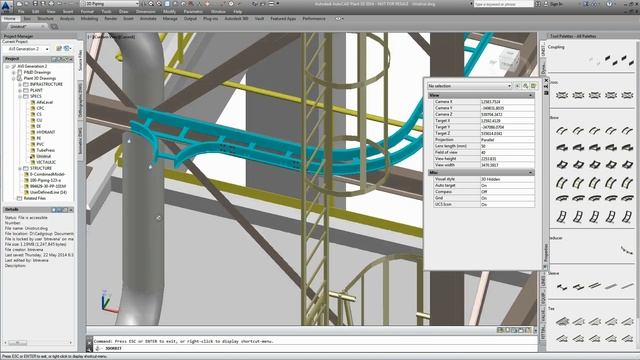Click the first Elbow fitting in tool palette
The image size is (640, 360).
click(x=562, y=131)
